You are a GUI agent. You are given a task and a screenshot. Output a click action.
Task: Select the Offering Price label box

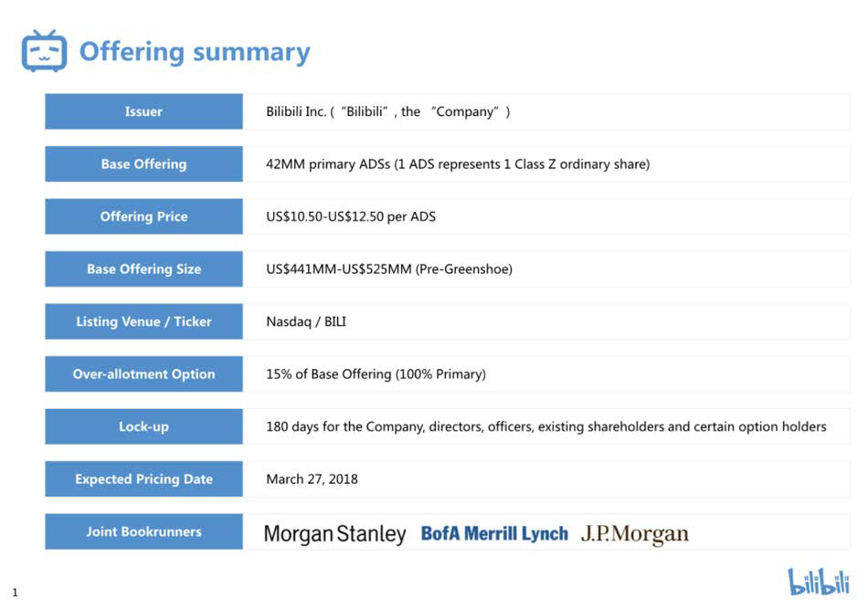(144, 216)
